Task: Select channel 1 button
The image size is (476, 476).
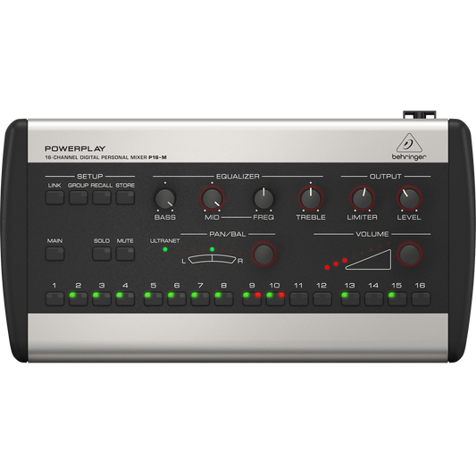Action: tap(54, 299)
